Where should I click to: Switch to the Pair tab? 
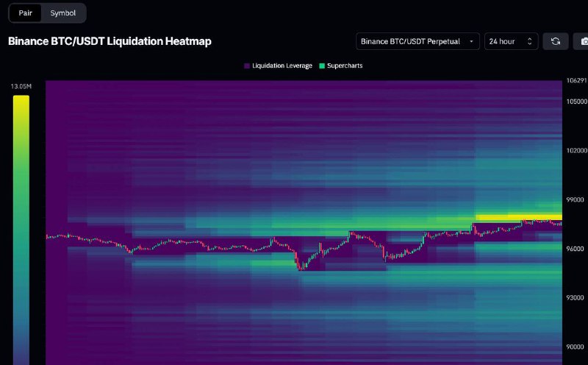[25, 13]
